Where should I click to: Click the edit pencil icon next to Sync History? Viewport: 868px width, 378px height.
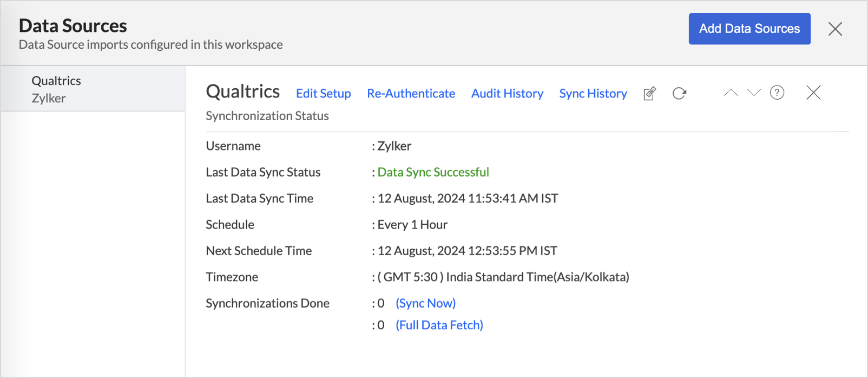click(650, 93)
